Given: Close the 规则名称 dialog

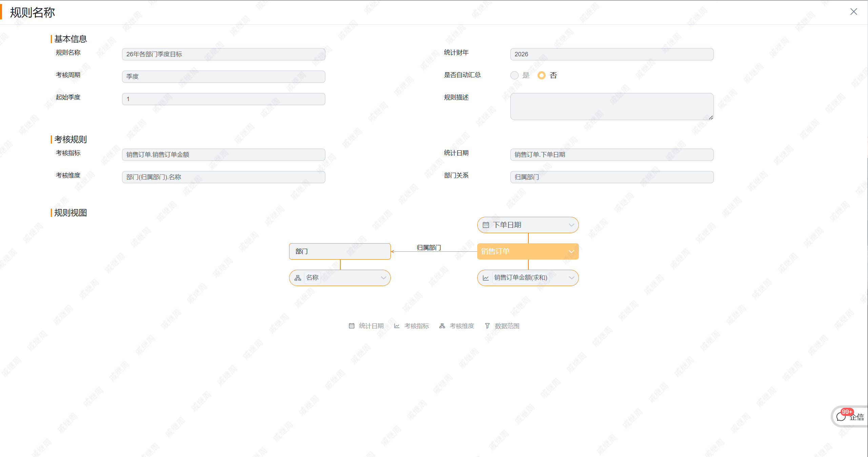Looking at the screenshot, I should point(854,12).
